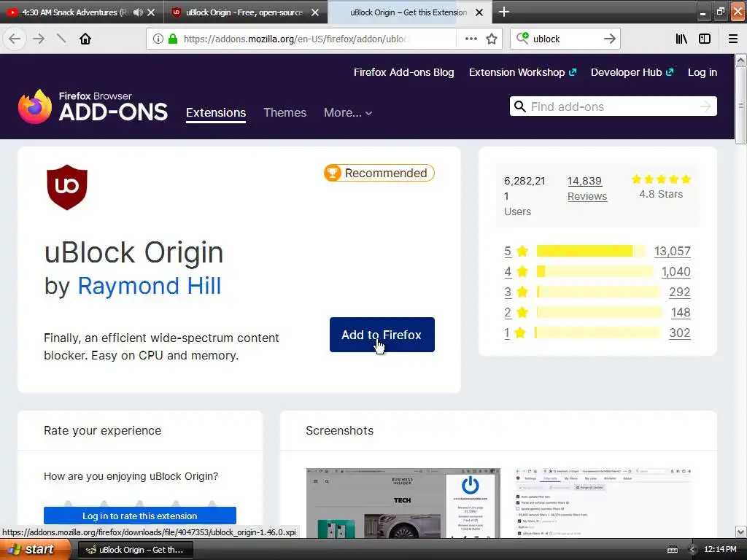Viewport: 747px width, 560px height.
Task: Open Developer Hub link
Action: (x=632, y=72)
